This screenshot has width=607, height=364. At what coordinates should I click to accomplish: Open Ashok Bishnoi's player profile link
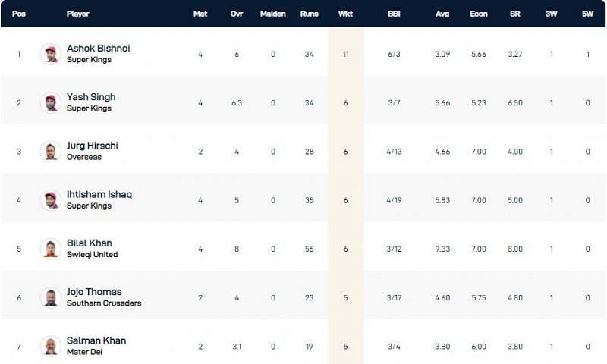coord(98,49)
